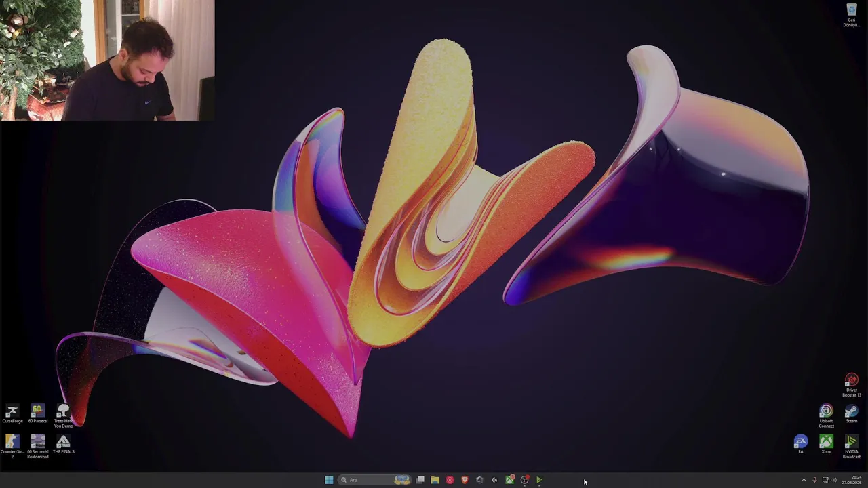Open the volume tray icon

click(834, 480)
